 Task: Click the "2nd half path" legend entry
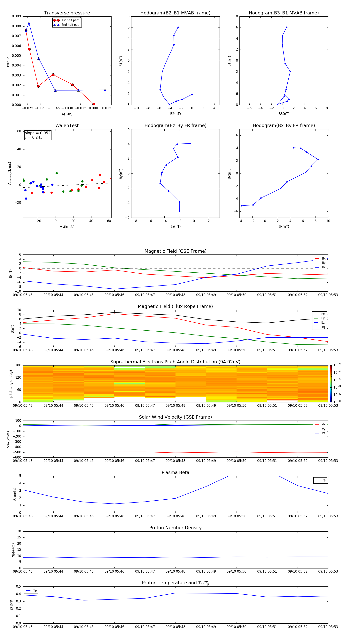67,25
